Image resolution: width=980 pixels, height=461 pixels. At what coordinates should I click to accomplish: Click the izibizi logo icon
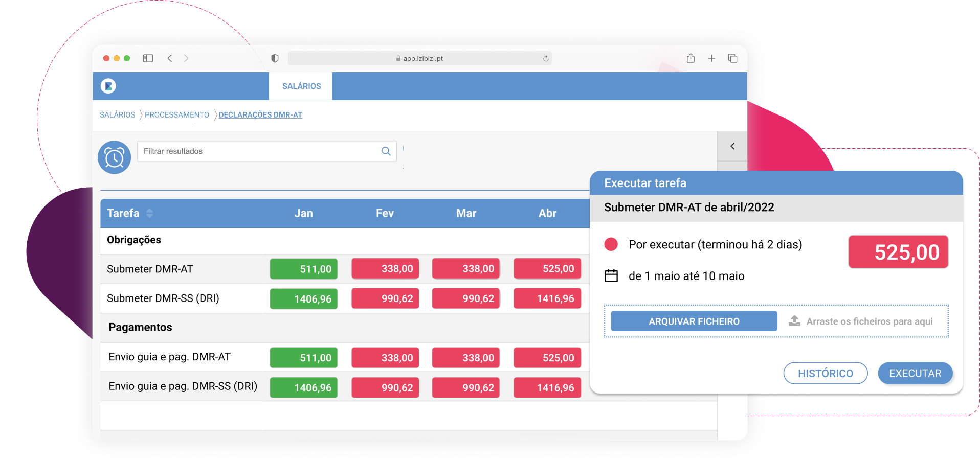tap(108, 86)
